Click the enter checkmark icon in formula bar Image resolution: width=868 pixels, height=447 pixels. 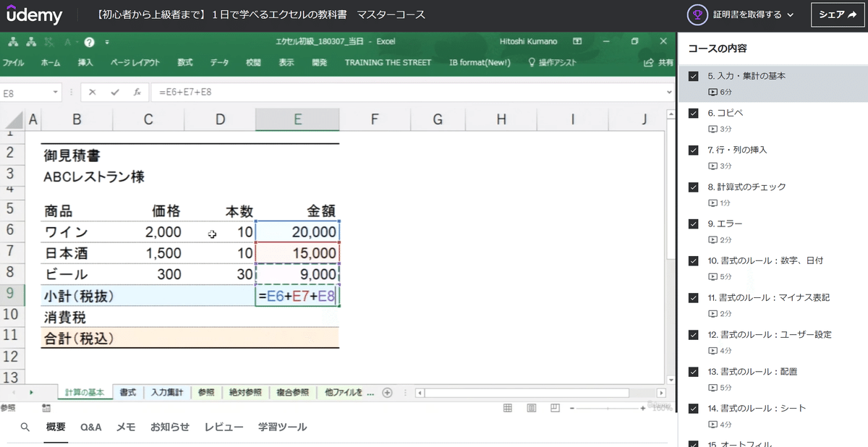pyautogui.click(x=115, y=93)
